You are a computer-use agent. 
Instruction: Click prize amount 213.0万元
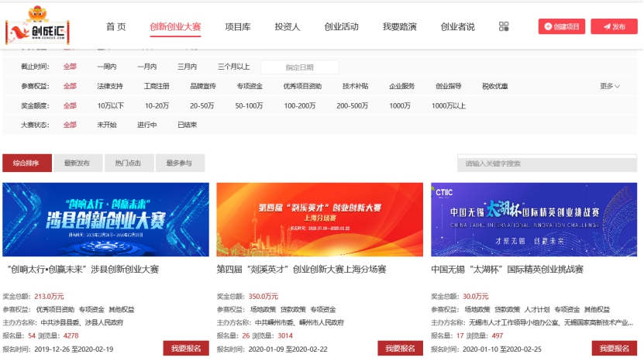tap(50, 296)
